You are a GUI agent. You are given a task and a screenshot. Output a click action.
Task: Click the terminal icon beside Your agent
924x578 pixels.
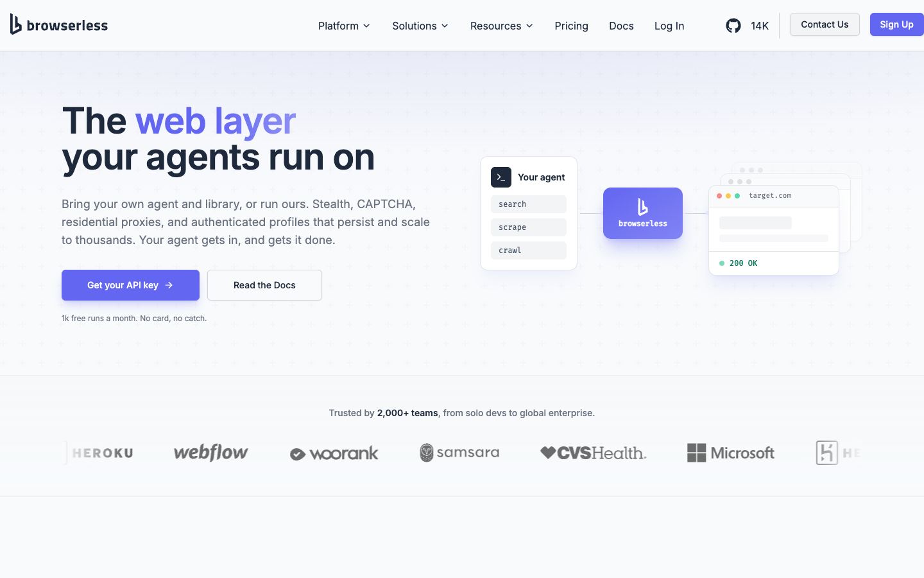pyautogui.click(x=501, y=177)
